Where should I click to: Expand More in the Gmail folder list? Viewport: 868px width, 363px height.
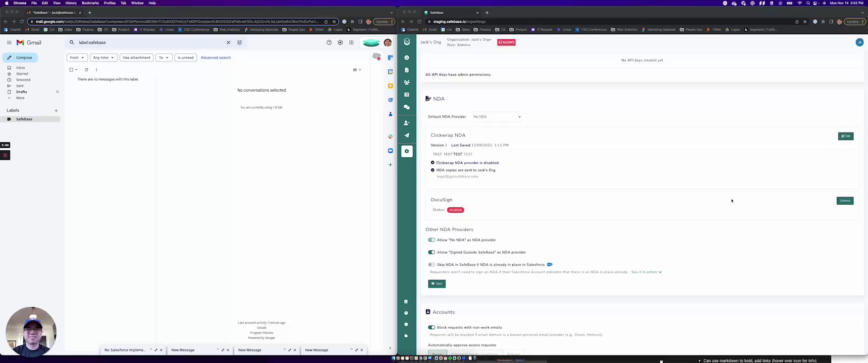(20, 98)
